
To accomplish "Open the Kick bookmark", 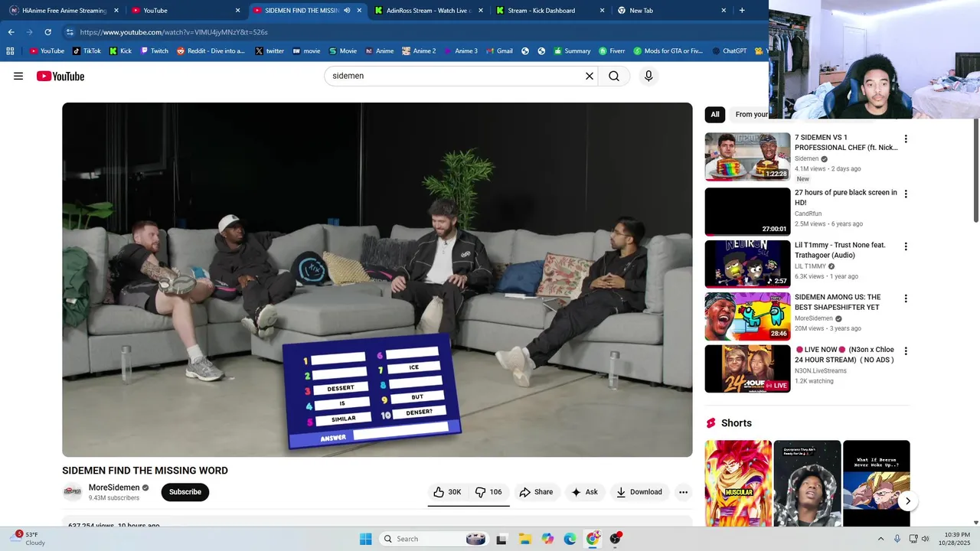I will tap(120, 51).
